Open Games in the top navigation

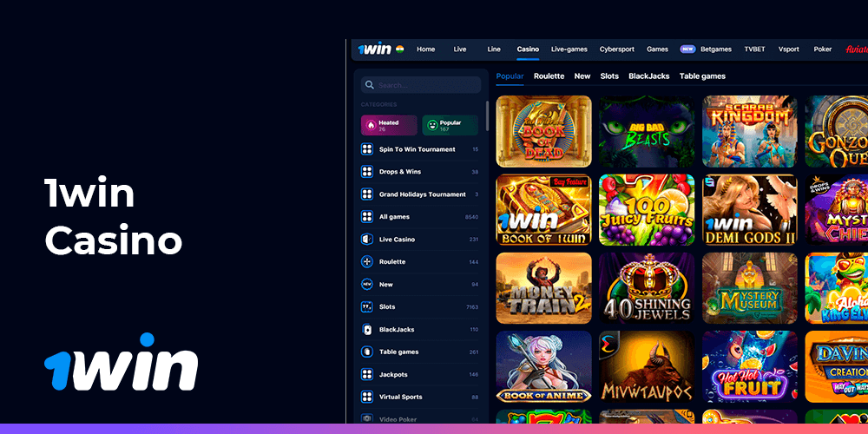tap(658, 49)
